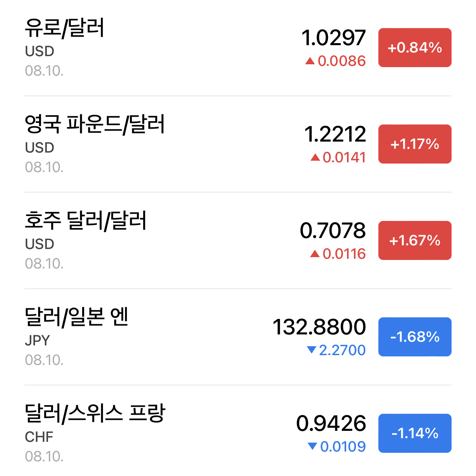Open the 유로/달러 exchange rate row
The image size is (476, 476).
coord(238,48)
